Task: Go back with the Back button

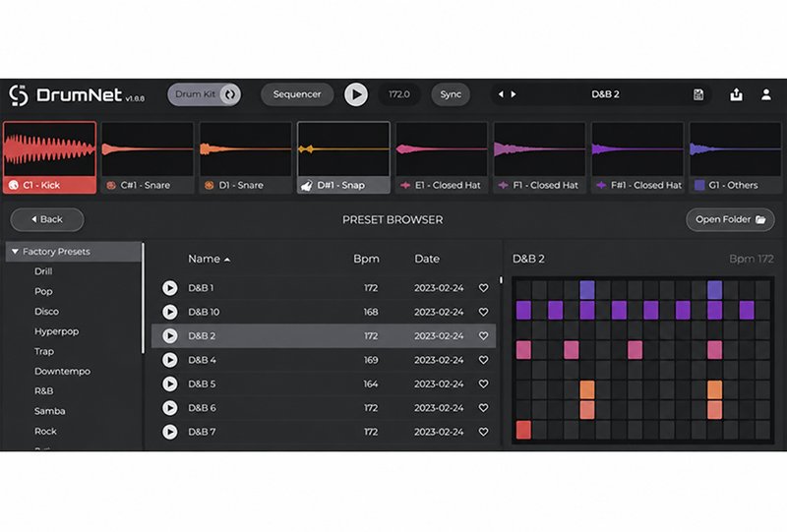Action: (47, 219)
